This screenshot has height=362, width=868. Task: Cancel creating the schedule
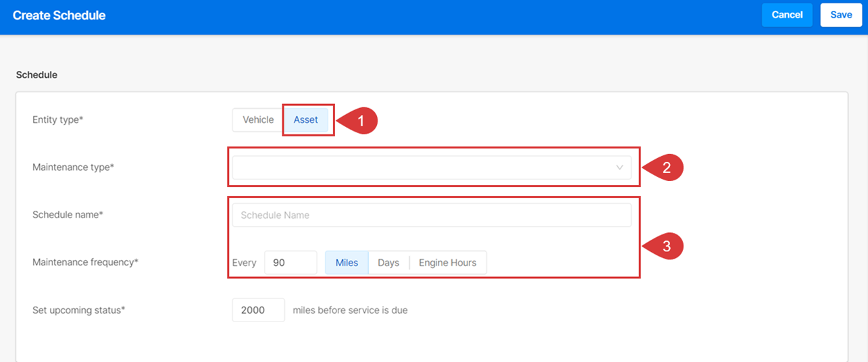point(787,15)
